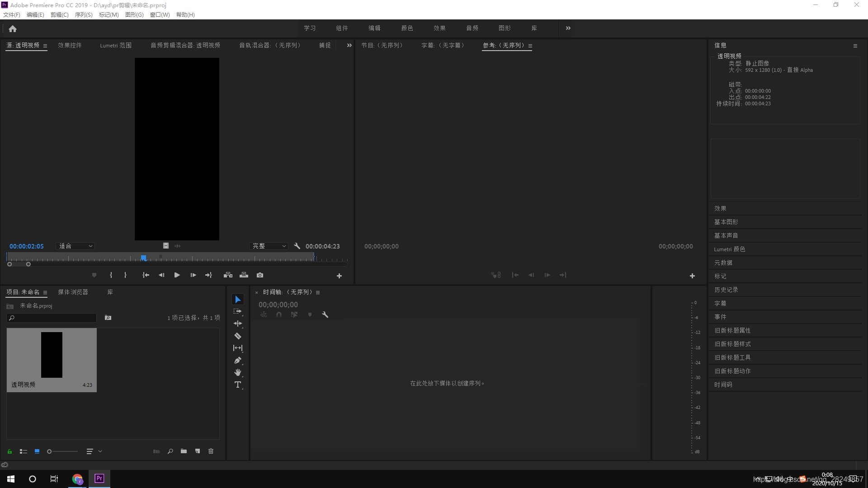
Task: Select the 透明视频 clip thumbnail
Action: pos(52,357)
